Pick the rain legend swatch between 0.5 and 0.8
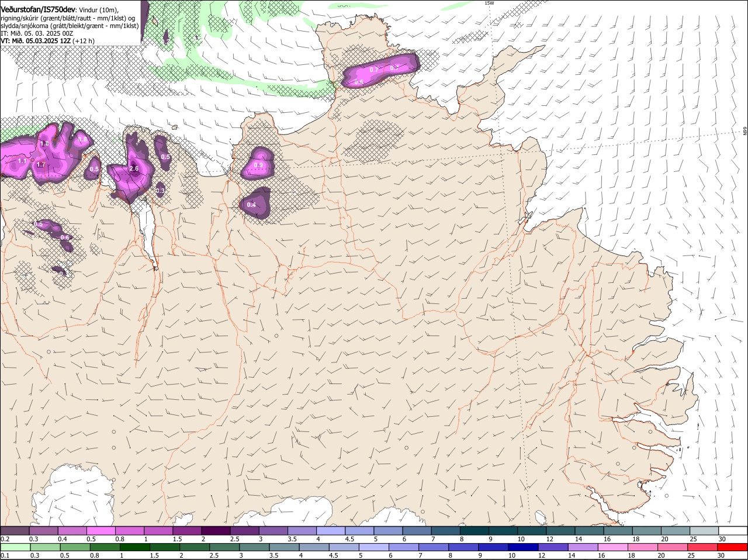Image resolution: width=748 pixels, height=560 pixels. point(75,547)
